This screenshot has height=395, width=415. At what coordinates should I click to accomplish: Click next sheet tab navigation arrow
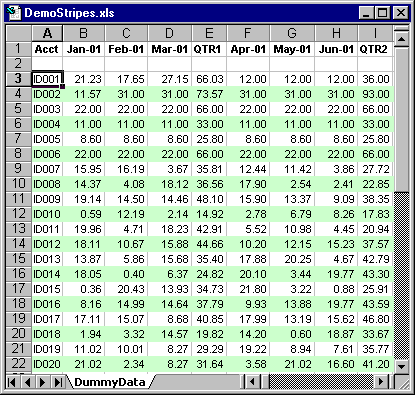tap(43, 382)
